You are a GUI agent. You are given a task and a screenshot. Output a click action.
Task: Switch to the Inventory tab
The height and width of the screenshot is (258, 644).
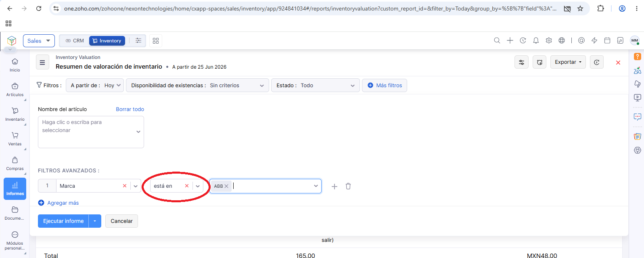(107, 41)
